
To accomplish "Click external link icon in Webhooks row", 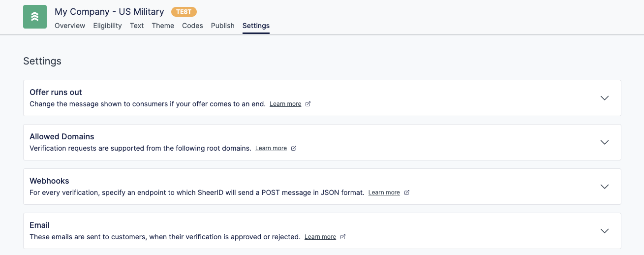I will (x=407, y=192).
